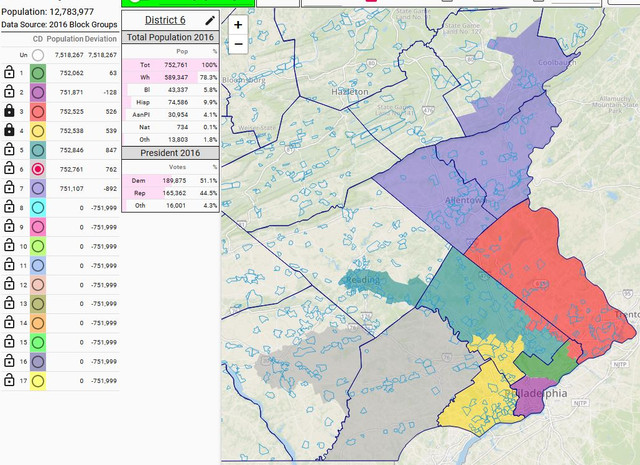640x465 pixels.
Task: Select district 8 cyan color swatch
Action: click(38, 208)
